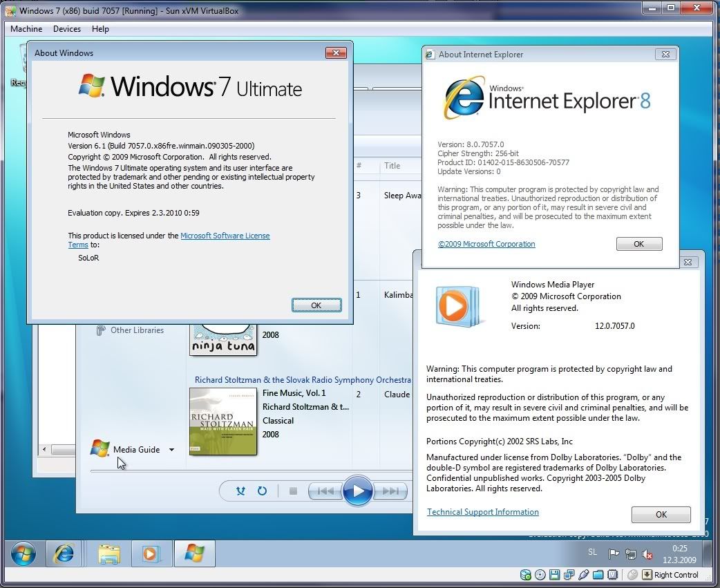Open the Help menu in VirtualBox
This screenshot has height=588, width=720.
(x=100, y=29)
